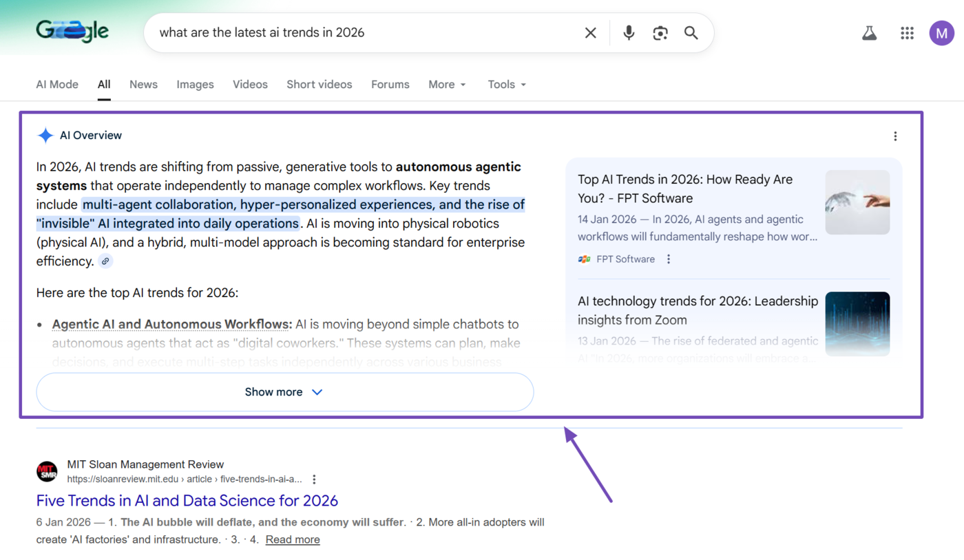Image resolution: width=964 pixels, height=560 pixels.
Task: Open options beside FPT Software source
Action: point(669,259)
